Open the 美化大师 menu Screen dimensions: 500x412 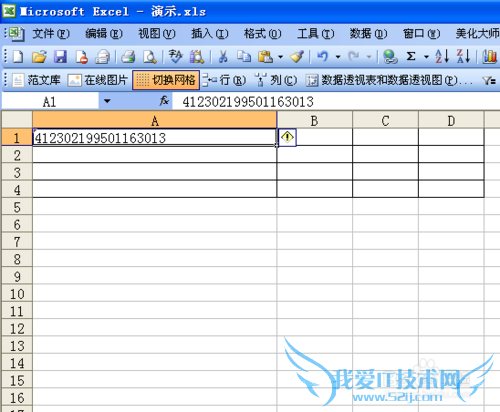click(x=477, y=34)
